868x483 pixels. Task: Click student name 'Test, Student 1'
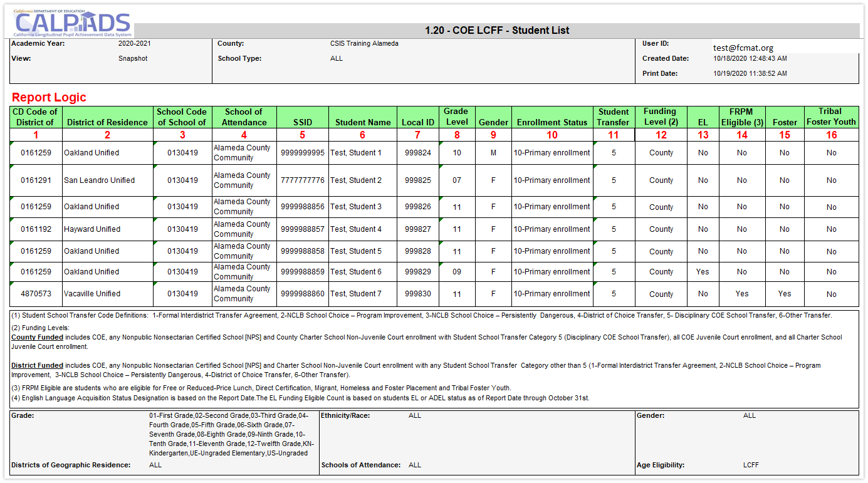click(356, 153)
